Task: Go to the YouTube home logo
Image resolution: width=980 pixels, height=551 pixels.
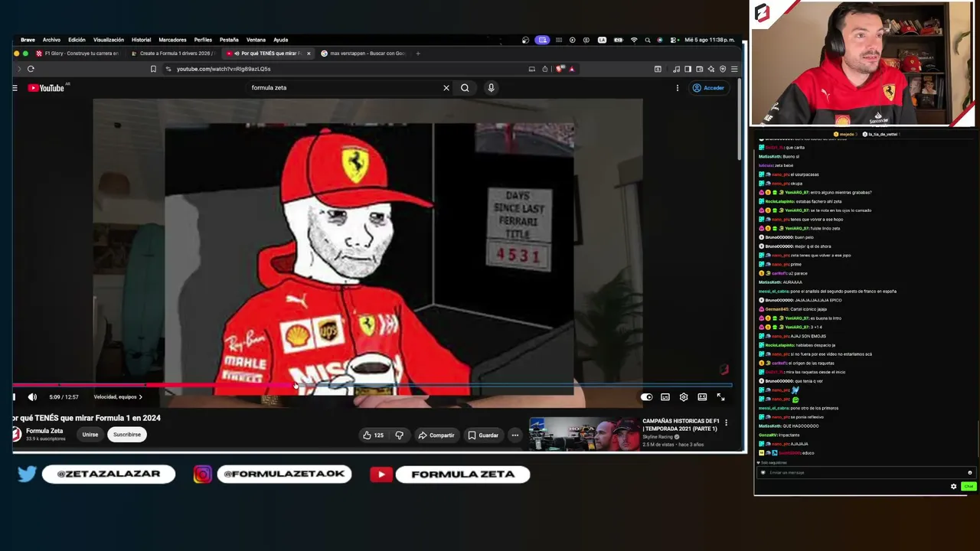Action: pos(46,88)
